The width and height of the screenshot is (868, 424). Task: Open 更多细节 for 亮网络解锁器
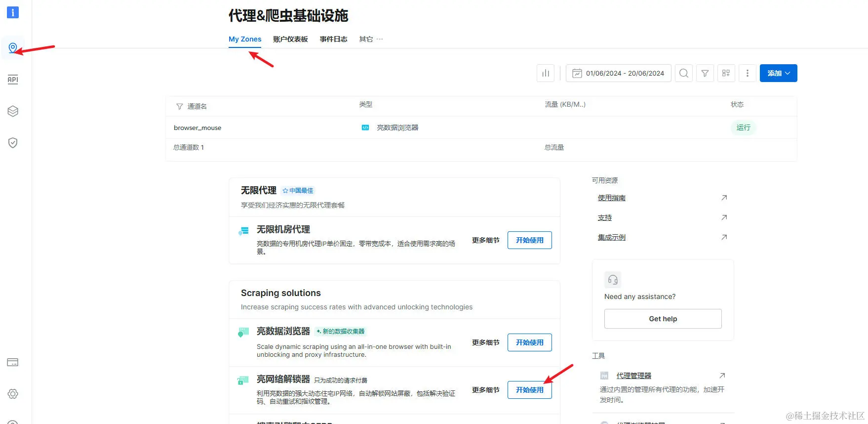point(486,390)
